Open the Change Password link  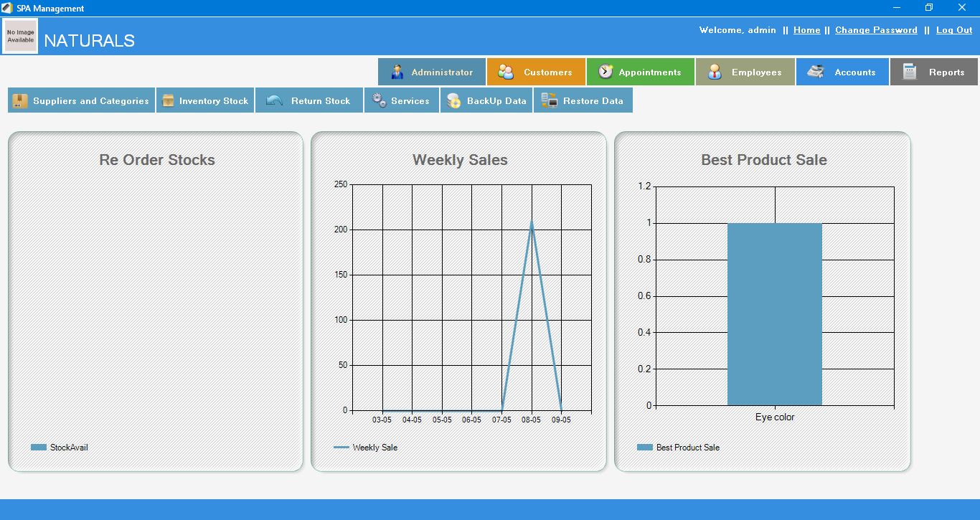coord(876,30)
